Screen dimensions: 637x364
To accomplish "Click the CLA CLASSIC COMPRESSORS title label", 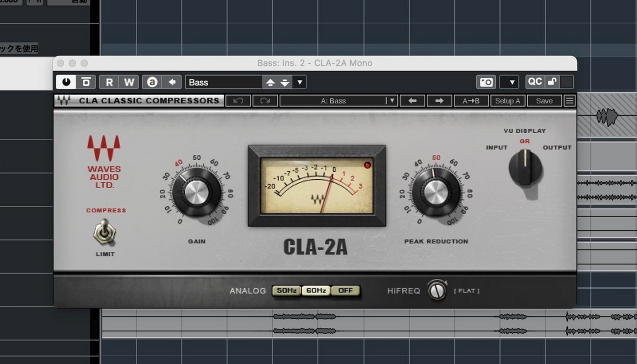I will click(149, 100).
